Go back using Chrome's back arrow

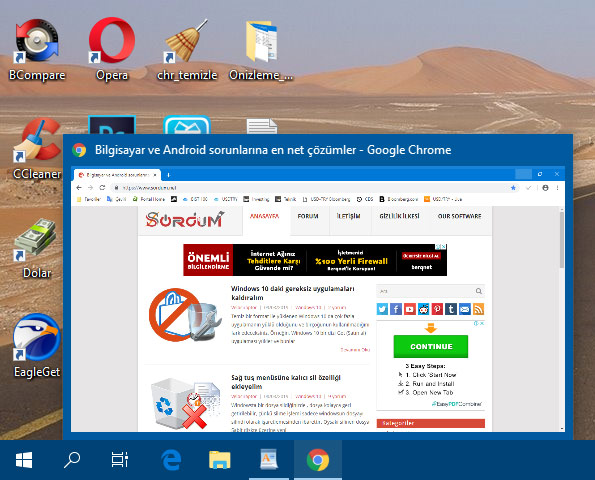click(79, 187)
